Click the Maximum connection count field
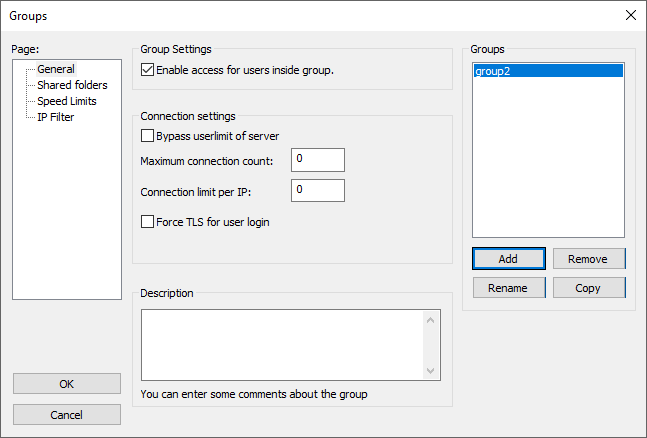The image size is (647, 438). 318,160
